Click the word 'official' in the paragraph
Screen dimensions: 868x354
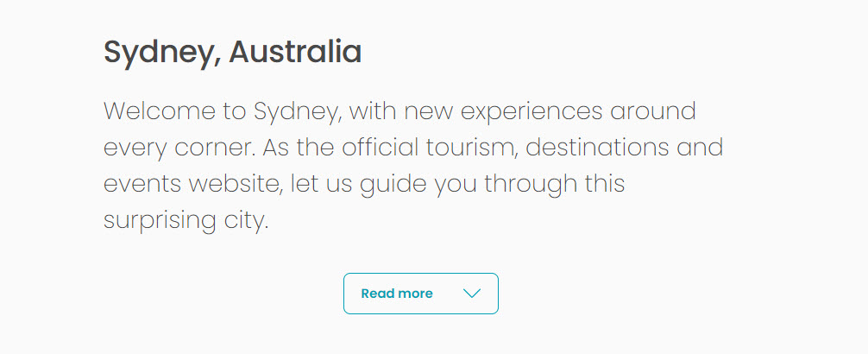[381, 148]
